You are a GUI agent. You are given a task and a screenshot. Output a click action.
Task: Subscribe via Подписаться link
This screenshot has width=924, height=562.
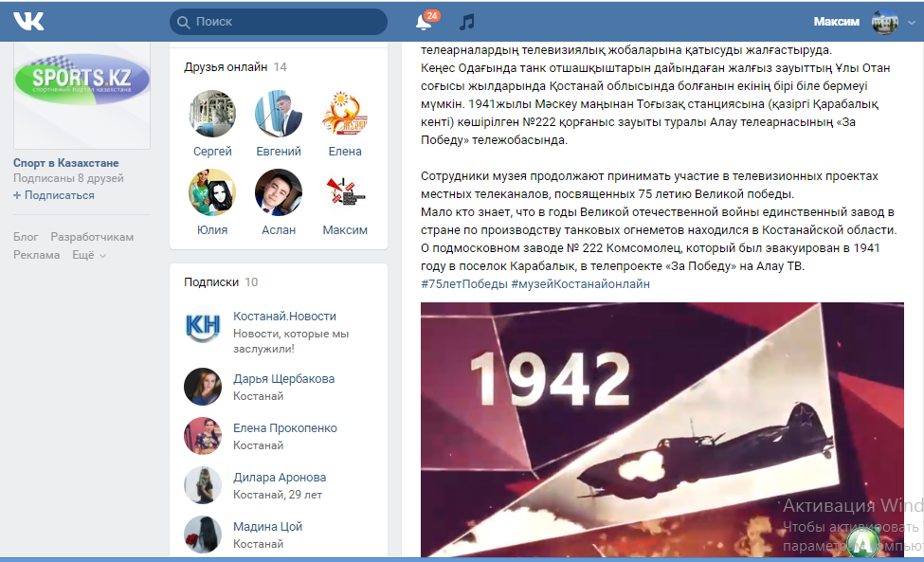pyautogui.click(x=54, y=195)
